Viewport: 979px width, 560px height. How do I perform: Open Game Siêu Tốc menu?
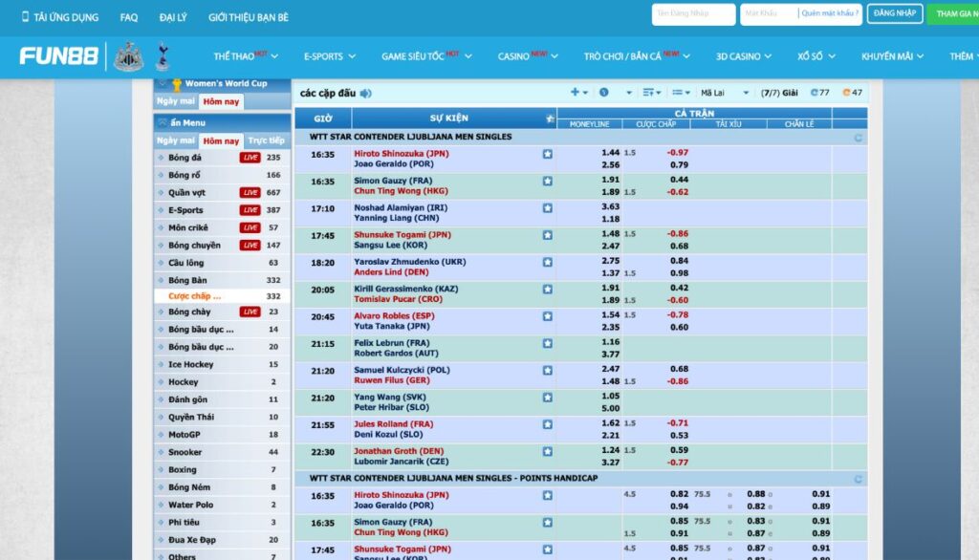[x=426, y=56]
